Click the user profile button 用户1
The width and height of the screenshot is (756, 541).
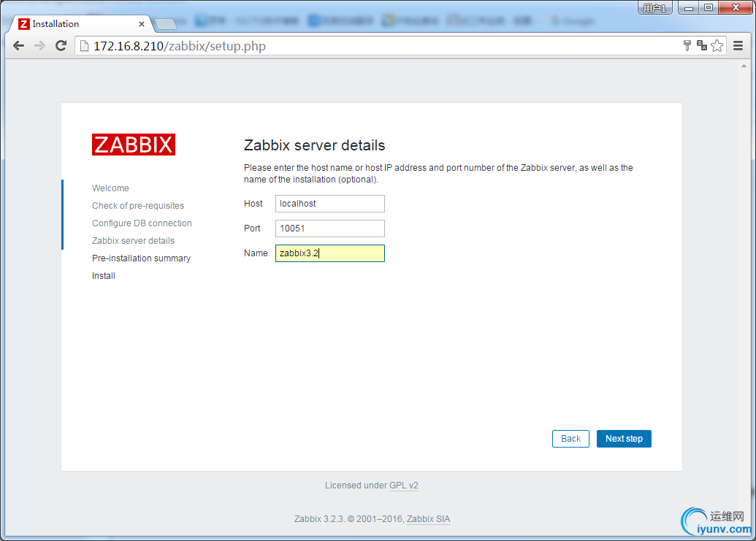coord(654,8)
